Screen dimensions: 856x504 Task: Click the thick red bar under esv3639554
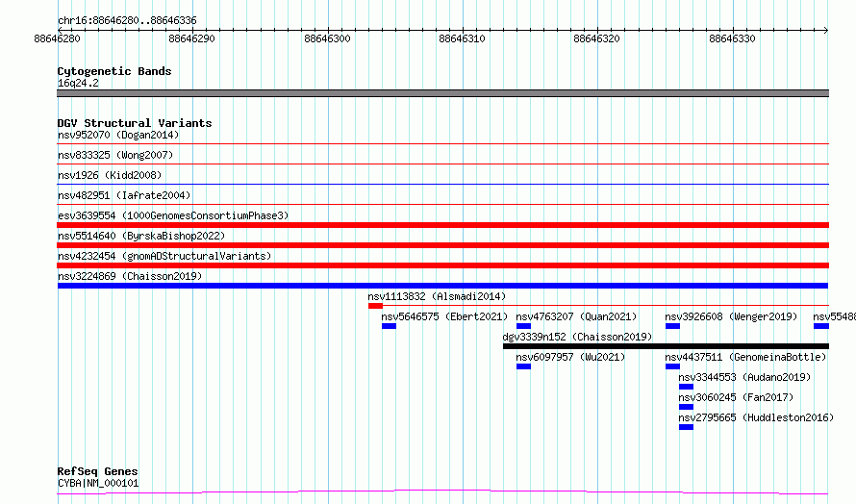click(x=442, y=225)
